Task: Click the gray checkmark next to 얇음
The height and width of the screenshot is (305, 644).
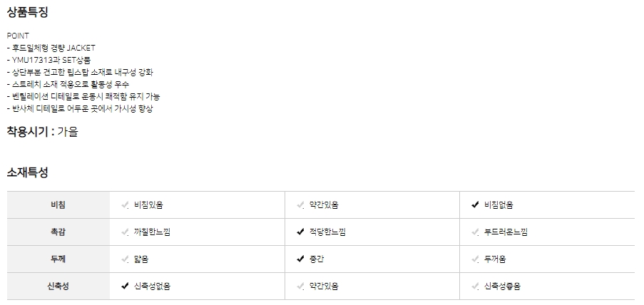Action: coord(126,259)
